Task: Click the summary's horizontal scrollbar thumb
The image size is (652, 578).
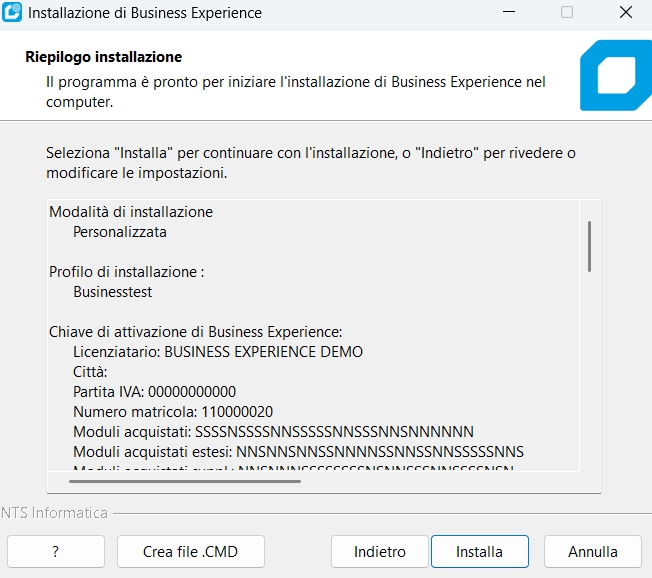Action: point(185,481)
